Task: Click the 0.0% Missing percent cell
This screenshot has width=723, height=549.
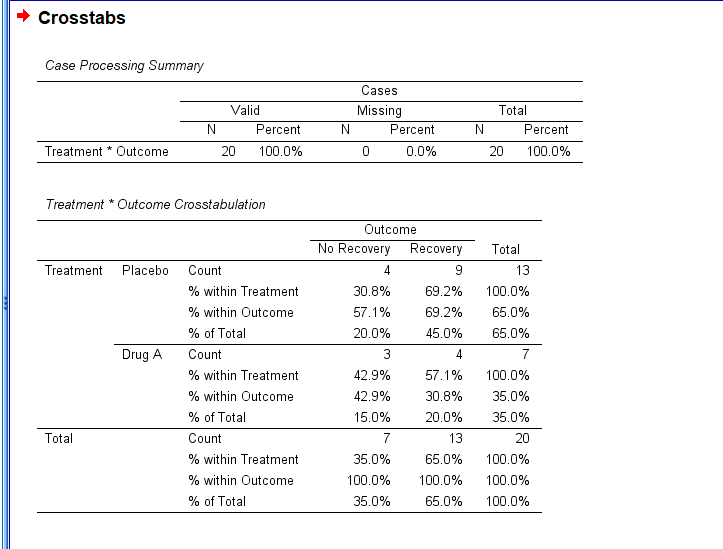Action: 421,152
